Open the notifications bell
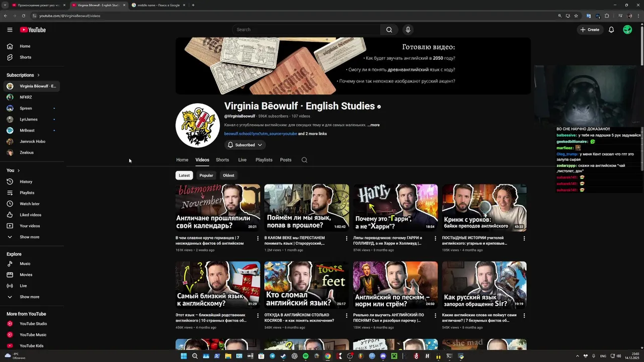 pos(611,30)
